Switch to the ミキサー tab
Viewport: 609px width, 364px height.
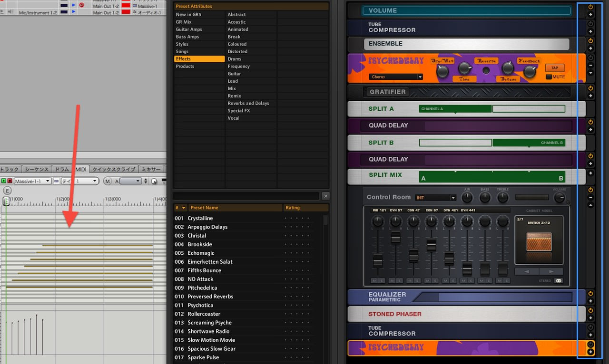click(x=151, y=169)
